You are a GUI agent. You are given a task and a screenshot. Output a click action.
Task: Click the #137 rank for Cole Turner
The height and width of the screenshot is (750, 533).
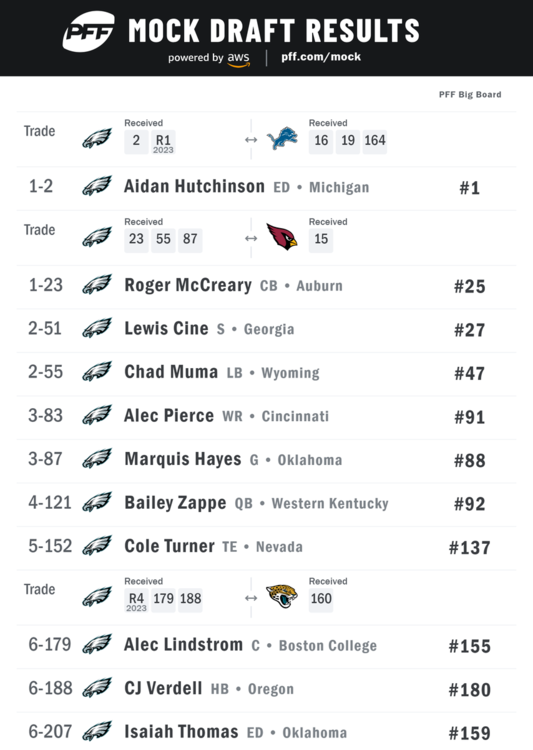click(470, 548)
